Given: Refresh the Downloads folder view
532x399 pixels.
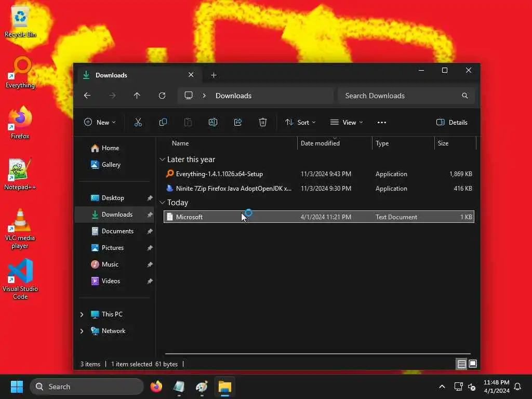Looking at the screenshot, I should (162, 96).
